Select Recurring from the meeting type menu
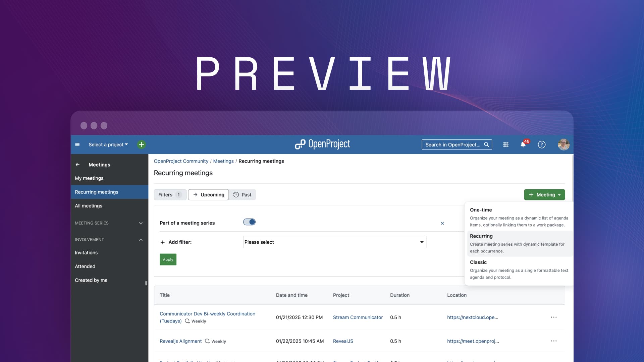 click(481, 236)
